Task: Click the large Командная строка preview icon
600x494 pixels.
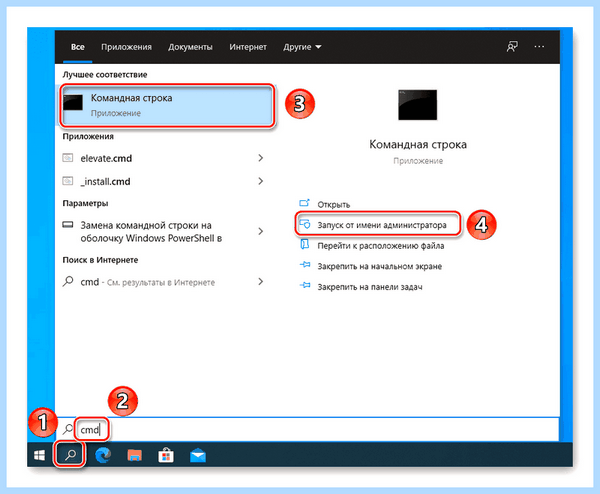Action: click(417, 105)
